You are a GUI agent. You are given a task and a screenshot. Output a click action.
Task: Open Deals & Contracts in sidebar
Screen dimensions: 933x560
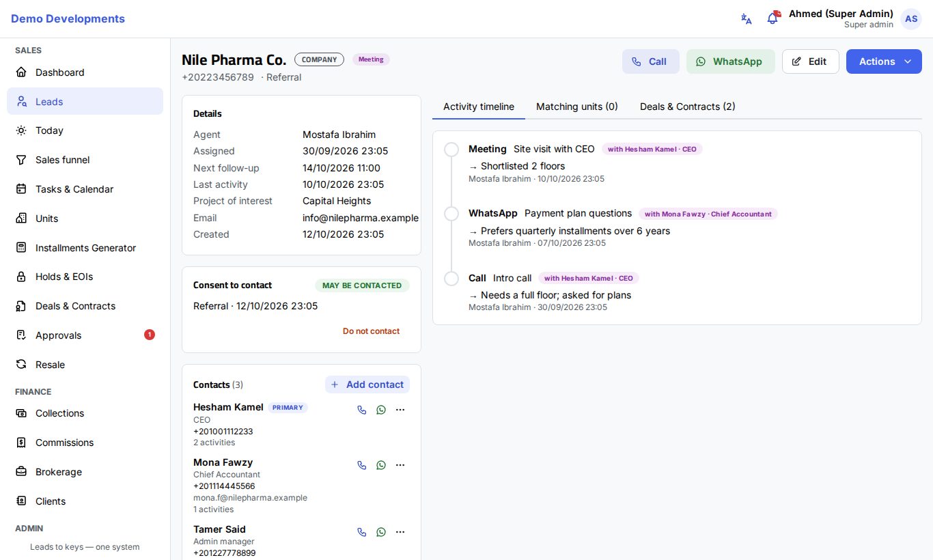[85, 306]
